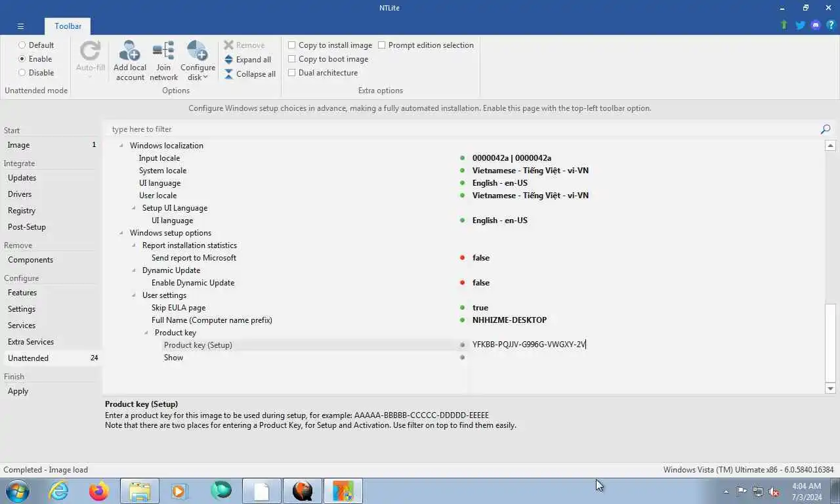Open the hamburger menu
This screenshot has height=504, width=840.
[20, 26]
